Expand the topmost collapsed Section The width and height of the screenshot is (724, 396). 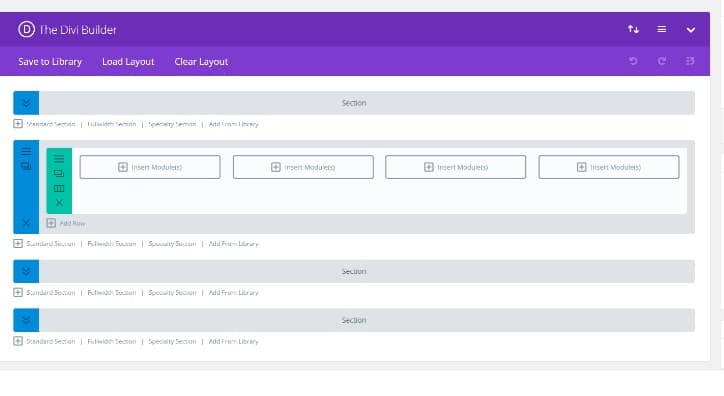26,103
